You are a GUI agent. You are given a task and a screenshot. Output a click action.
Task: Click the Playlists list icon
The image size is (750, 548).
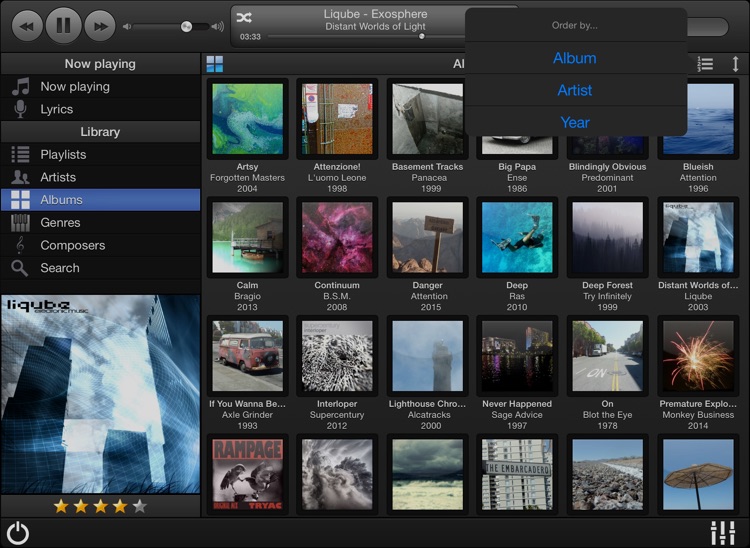click(20, 154)
